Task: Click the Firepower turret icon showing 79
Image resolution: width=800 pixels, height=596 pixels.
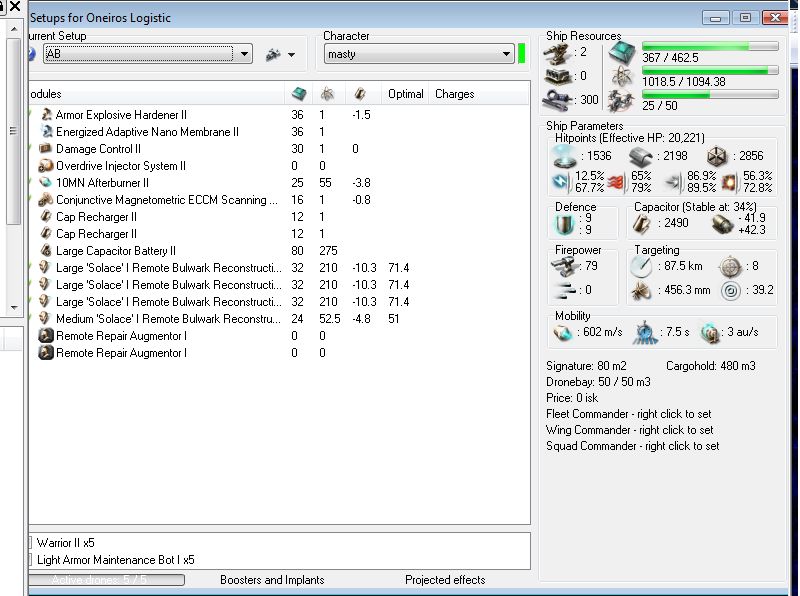Action: 565,266
